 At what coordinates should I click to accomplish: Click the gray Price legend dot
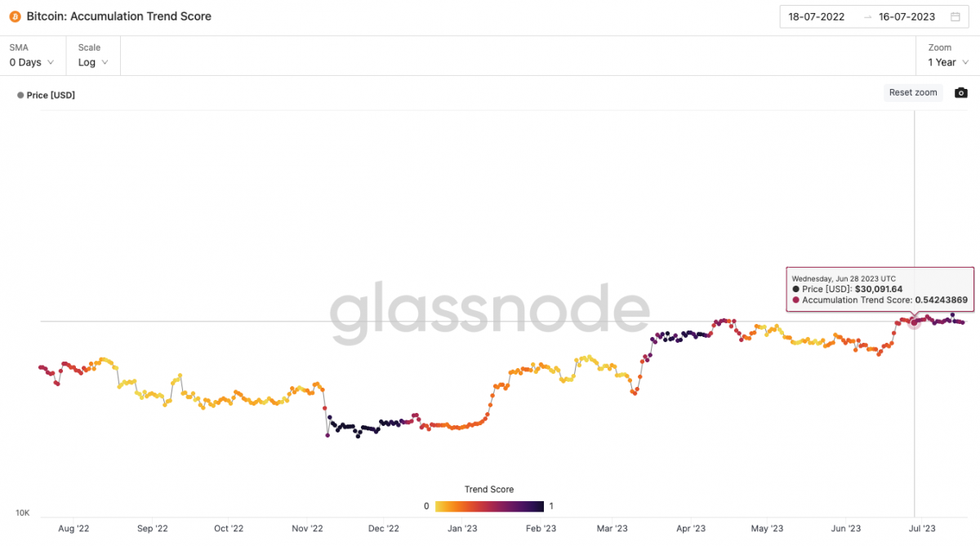(x=20, y=95)
